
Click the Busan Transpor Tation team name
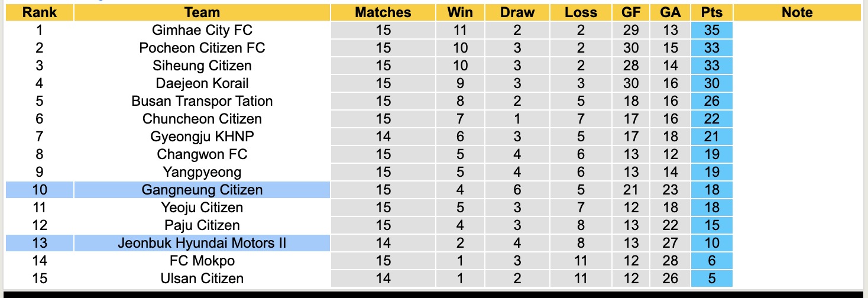coord(202,101)
